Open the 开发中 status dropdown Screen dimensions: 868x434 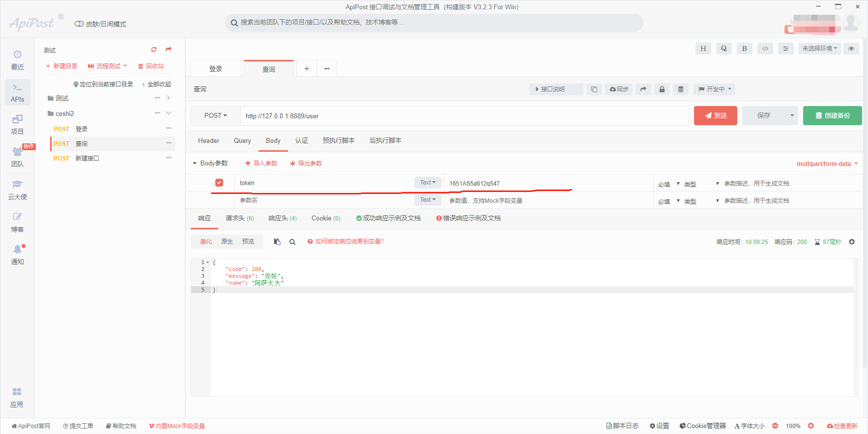715,89
